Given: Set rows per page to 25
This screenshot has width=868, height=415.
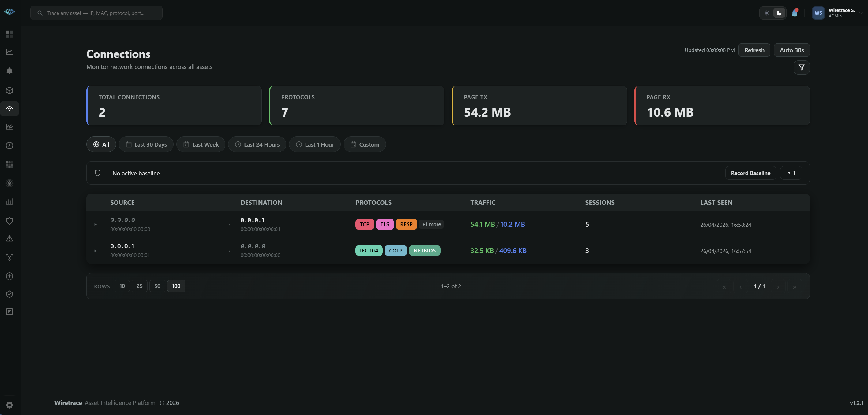Looking at the screenshot, I should click(x=139, y=286).
